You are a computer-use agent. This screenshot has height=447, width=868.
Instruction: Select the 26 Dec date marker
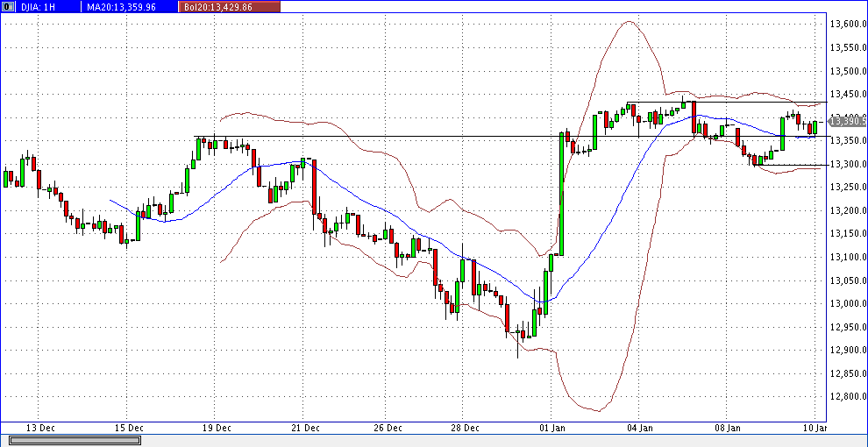(387, 428)
